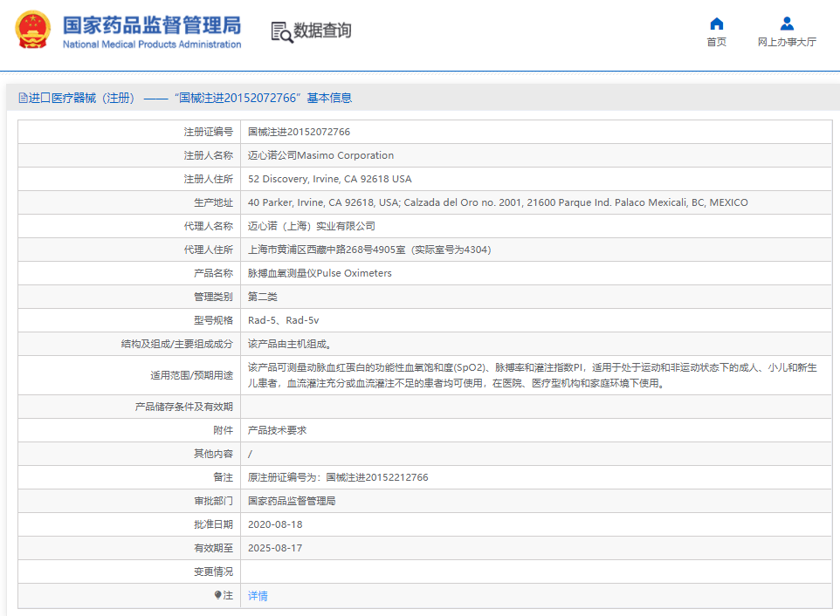Click the 产品名称 row label
This screenshot has width=840, height=616.
[x=213, y=273]
